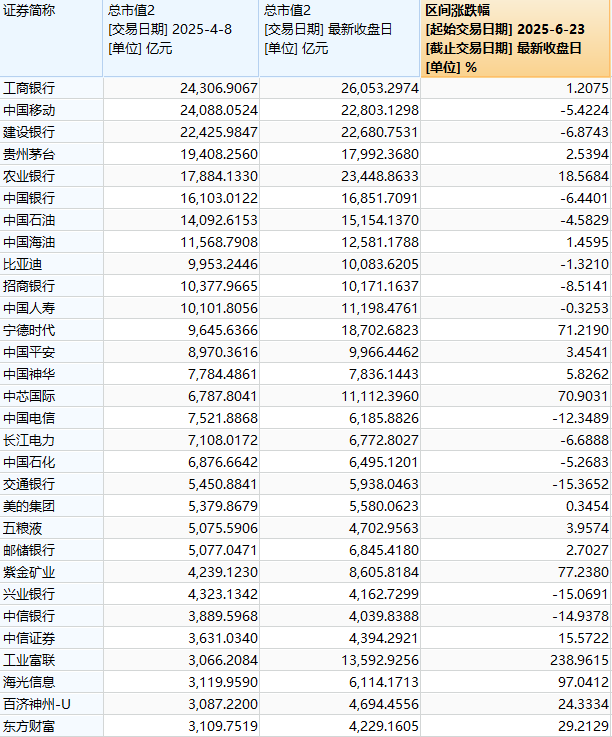This screenshot has width=612, height=737.
Task: Select the 交通银行 row label
Action: pos(29,484)
